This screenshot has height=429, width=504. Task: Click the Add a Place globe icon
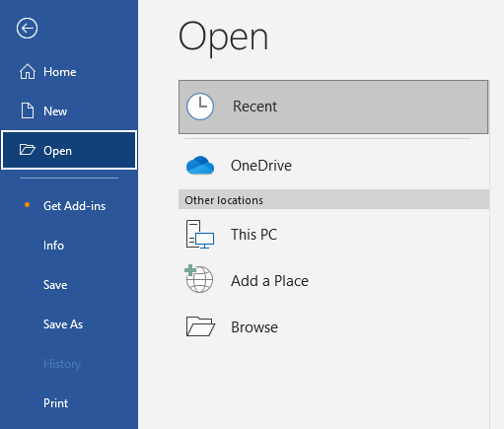[x=199, y=279]
